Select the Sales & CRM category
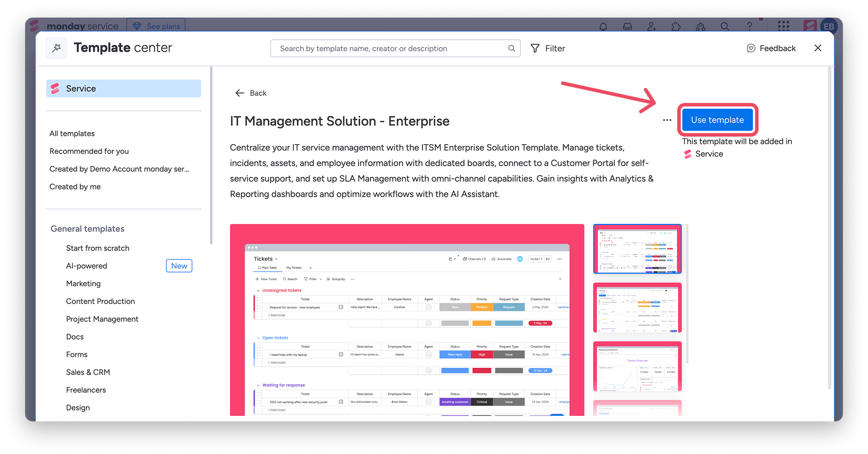The height and width of the screenshot is (454, 868). pos(88,372)
